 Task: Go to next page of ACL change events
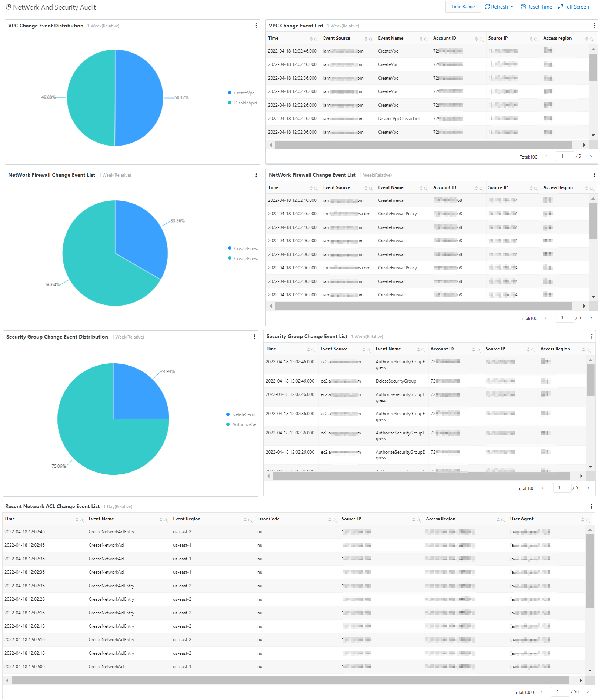tap(588, 692)
